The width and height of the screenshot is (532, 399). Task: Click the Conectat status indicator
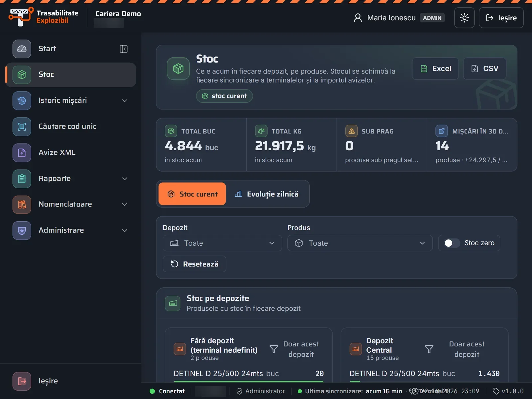[x=167, y=391]
